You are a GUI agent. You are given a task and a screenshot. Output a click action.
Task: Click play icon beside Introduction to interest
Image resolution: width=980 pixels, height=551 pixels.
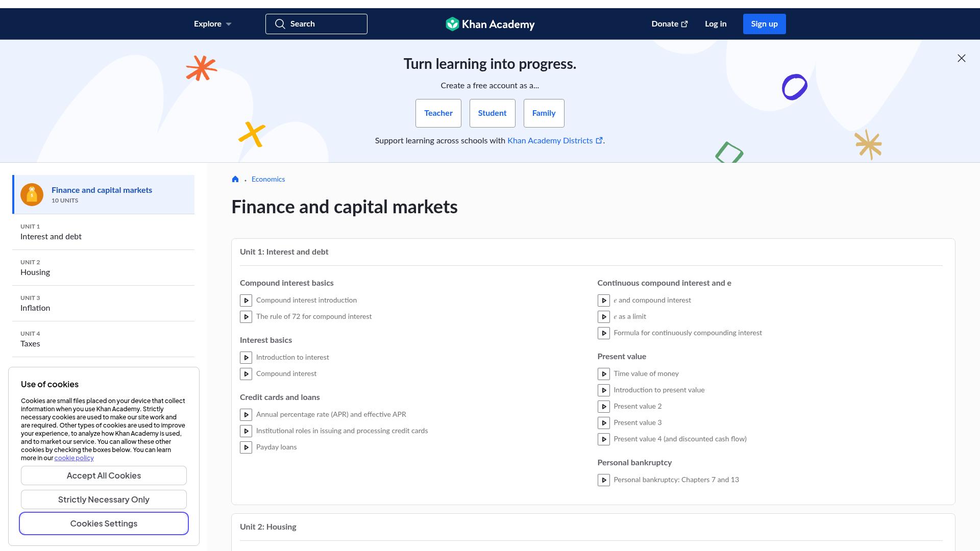pyautogui.click(x=246, y=358)
